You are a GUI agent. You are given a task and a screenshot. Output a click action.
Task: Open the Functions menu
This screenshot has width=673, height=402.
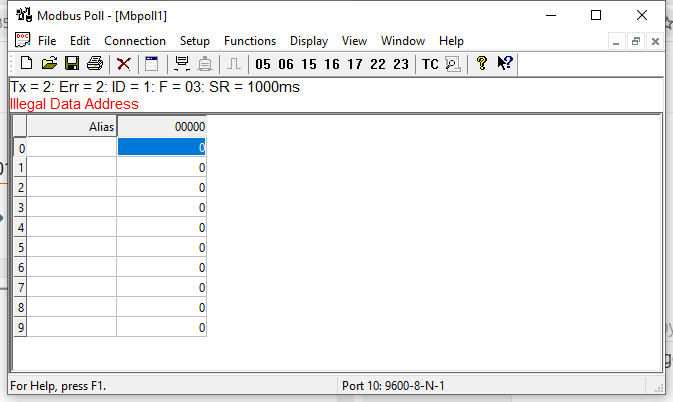tap(250, 41)
